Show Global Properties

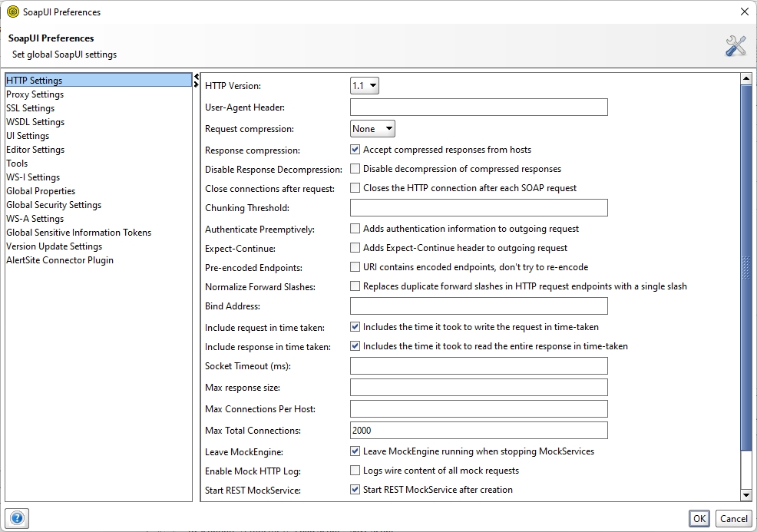(98, 191)
